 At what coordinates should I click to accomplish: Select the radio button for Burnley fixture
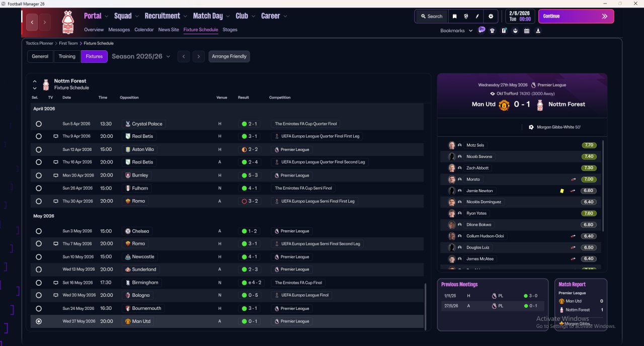(39, 176)
